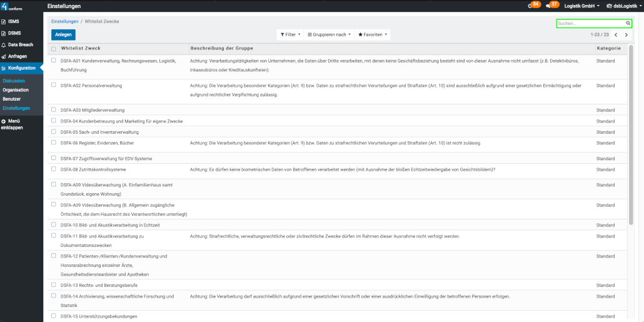
Task: Click the Einstellungen breadcrumb link
Action: (x=64, y=21)
